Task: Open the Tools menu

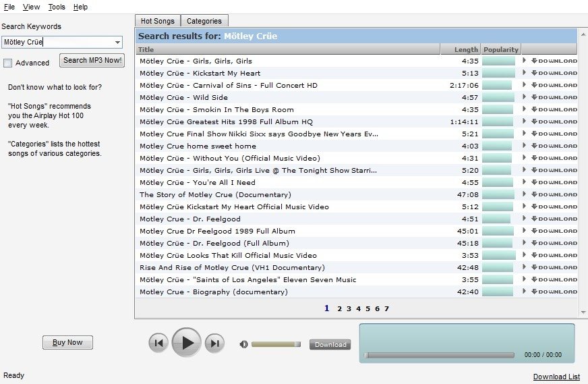Action: click(x=57, y=7)
